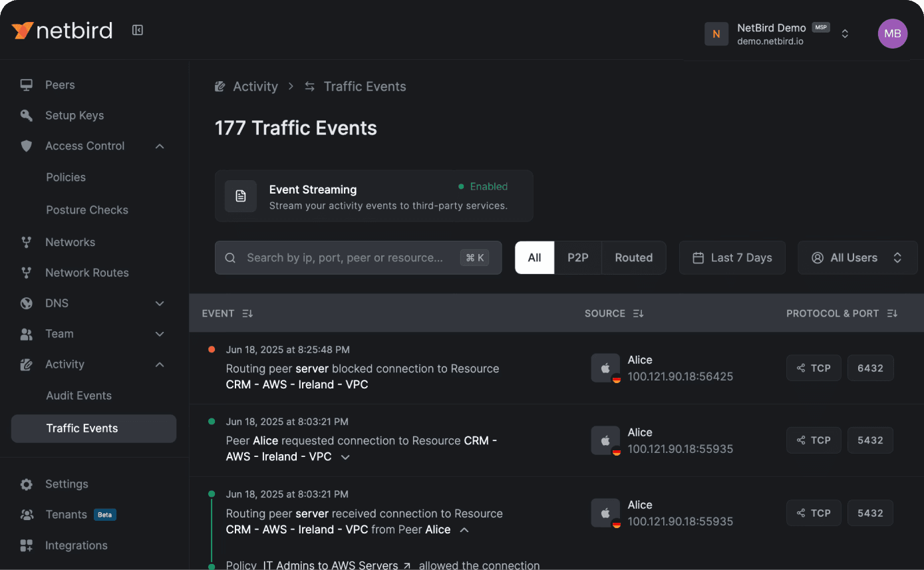This screenshot has width=924, height=570.
Task: Toggle sorting on the SOURCE column
Action: coord(637,313)
